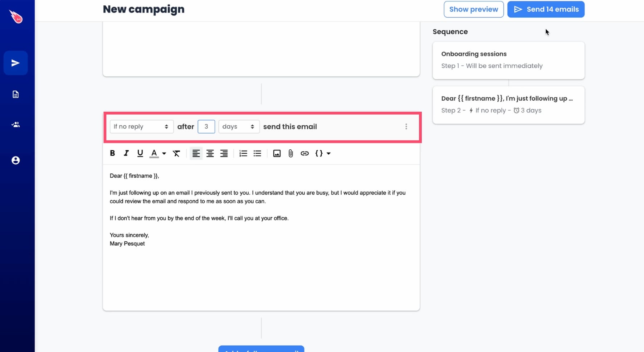The height and width of the screenshot is (352, 644).
Task: Clear text formatting icon
Action: point(176,153)
